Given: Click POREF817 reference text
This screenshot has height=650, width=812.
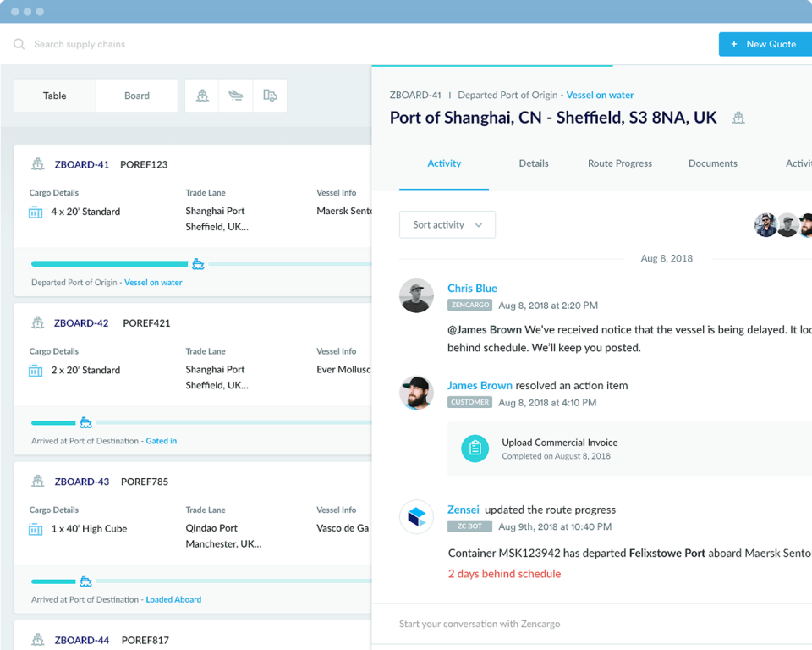Looking at the screenshot, I should (x=145, y=640).
